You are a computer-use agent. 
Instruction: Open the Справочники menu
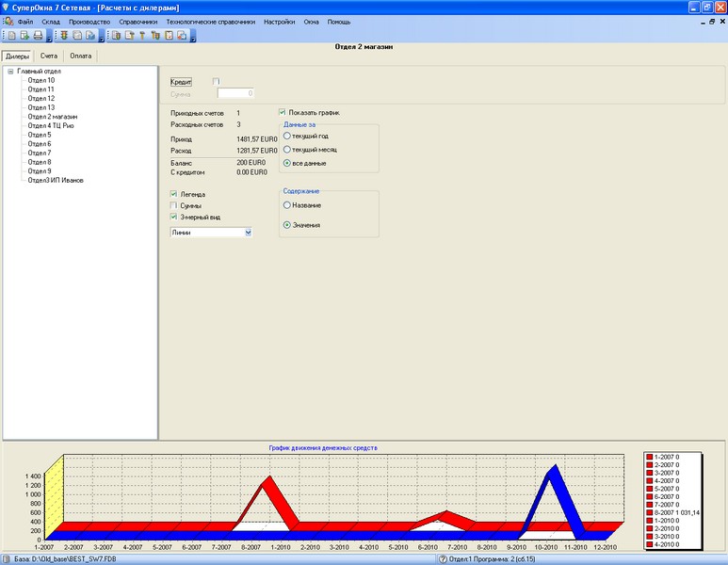[138, 22]
